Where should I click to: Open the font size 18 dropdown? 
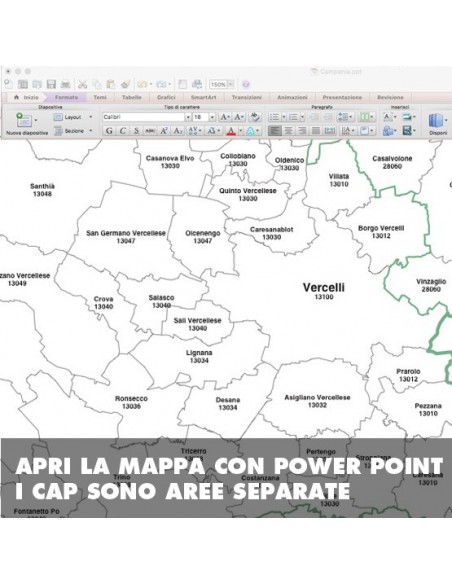point(212,117)
